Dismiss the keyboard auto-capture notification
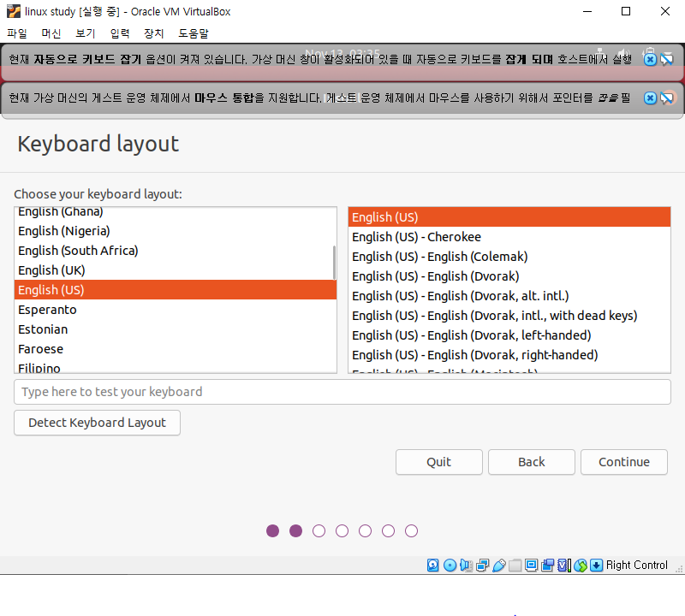The width and height of the screenshot is (685, 616). click(x=650, y=59)
